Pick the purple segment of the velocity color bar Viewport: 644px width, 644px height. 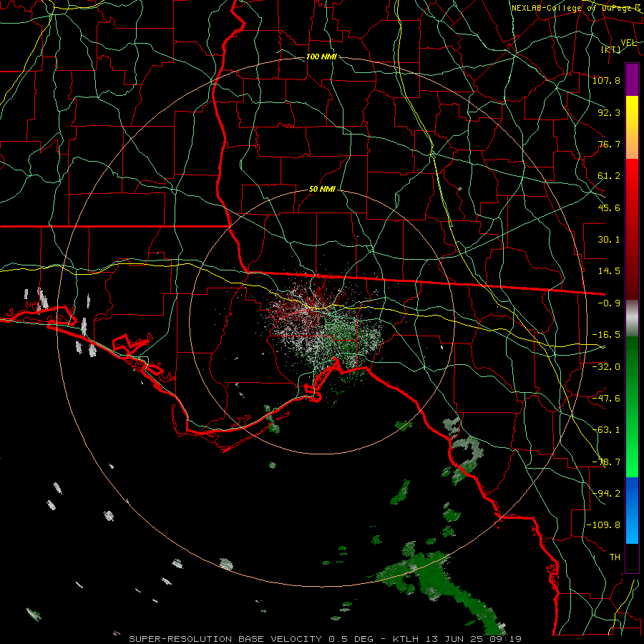coord(632,80)
